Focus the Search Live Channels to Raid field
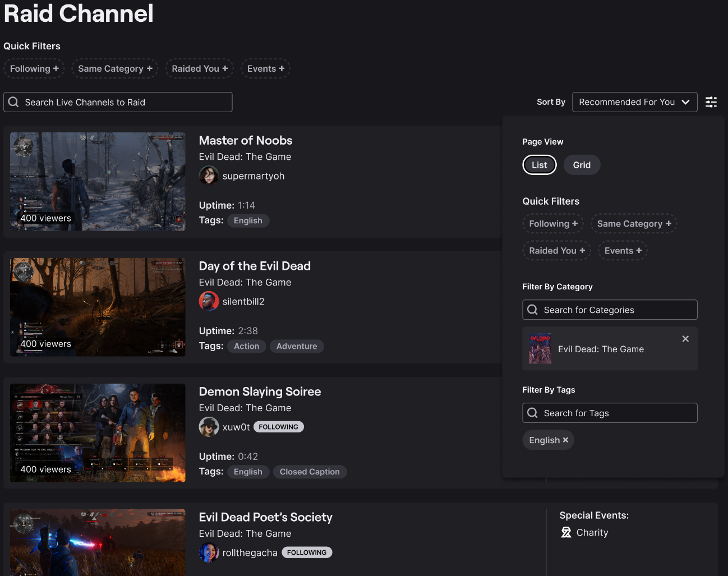 coord(118,102)
